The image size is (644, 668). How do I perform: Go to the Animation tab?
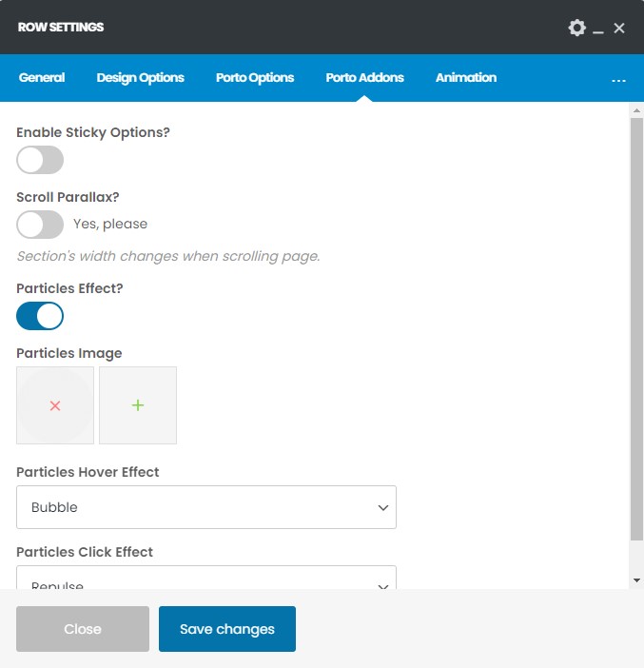(466, 77)
